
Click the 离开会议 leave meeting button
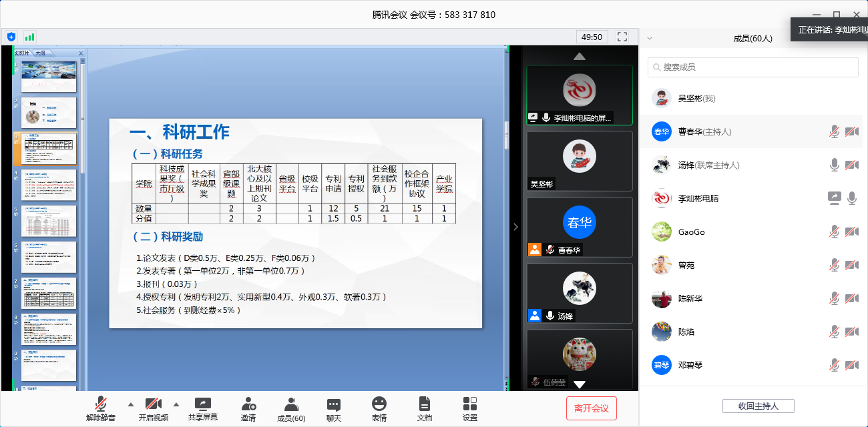[x=592, y=408]
